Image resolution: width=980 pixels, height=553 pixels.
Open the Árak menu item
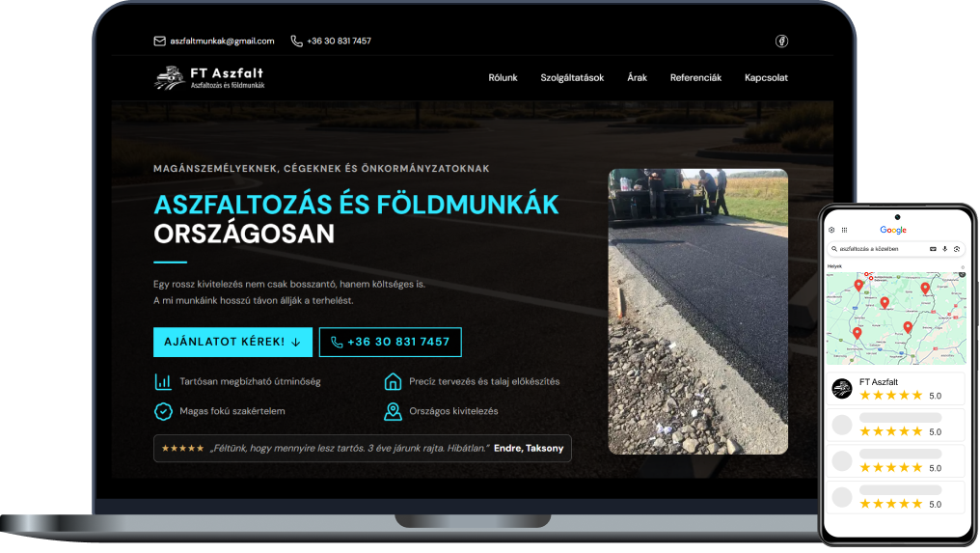click(637, 77)
